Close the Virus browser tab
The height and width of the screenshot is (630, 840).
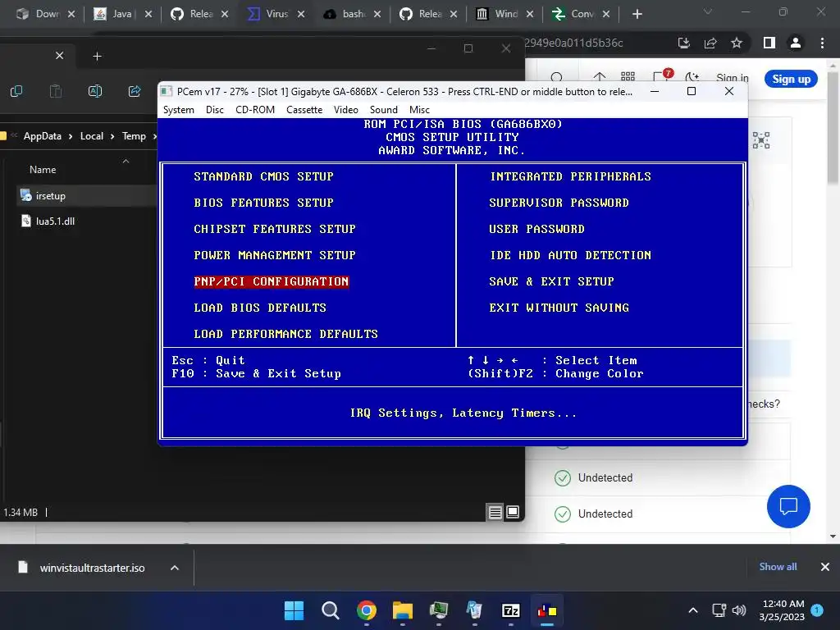point(301,14)
